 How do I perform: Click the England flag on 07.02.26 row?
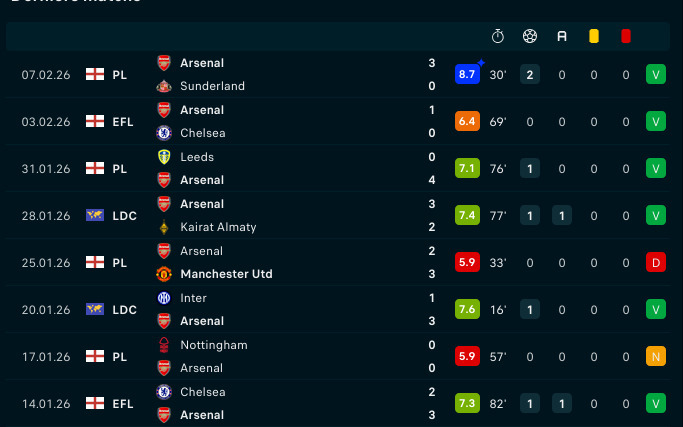(x=95, y=74)
